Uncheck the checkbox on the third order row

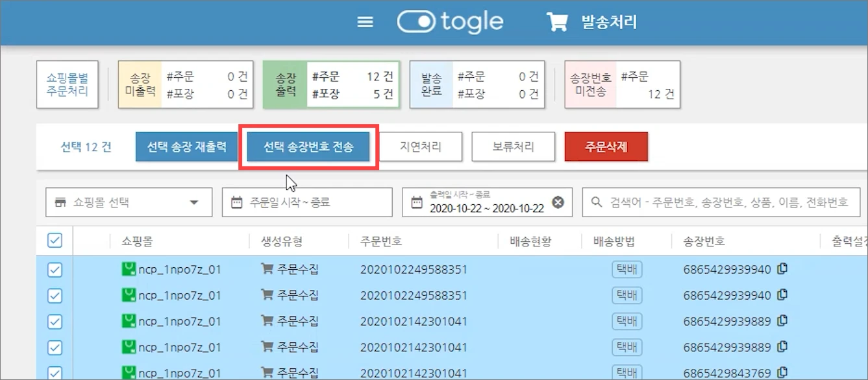(x=54, y=320)
